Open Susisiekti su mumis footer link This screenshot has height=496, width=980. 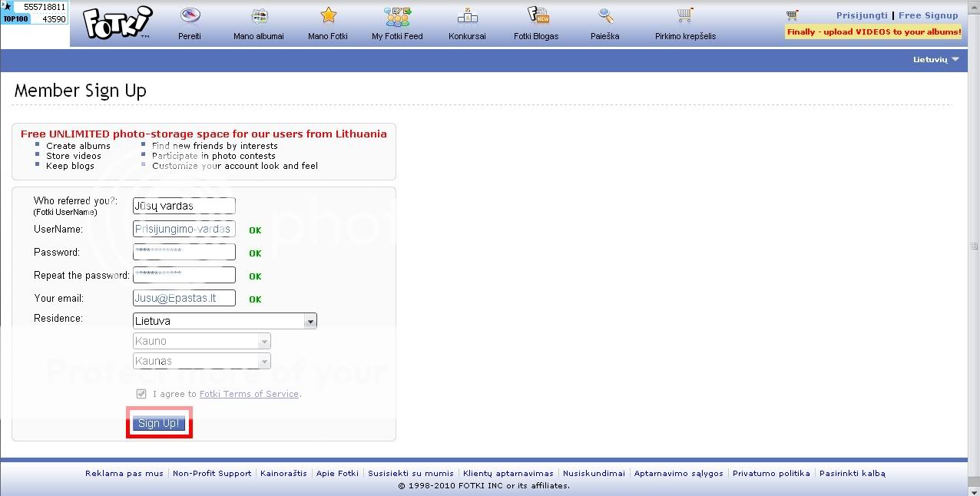tap(410, 474)
